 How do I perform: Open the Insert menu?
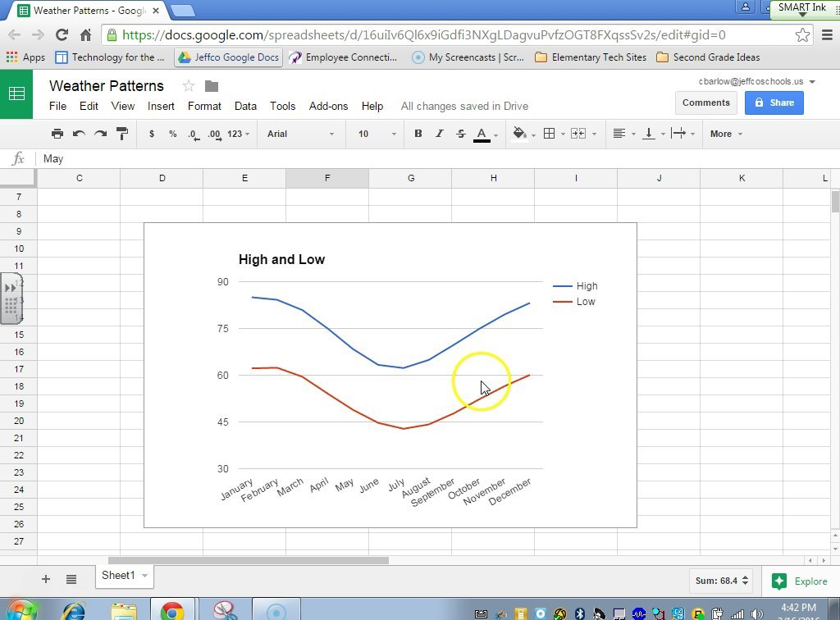pyautogui.click(x=161, y=106)
